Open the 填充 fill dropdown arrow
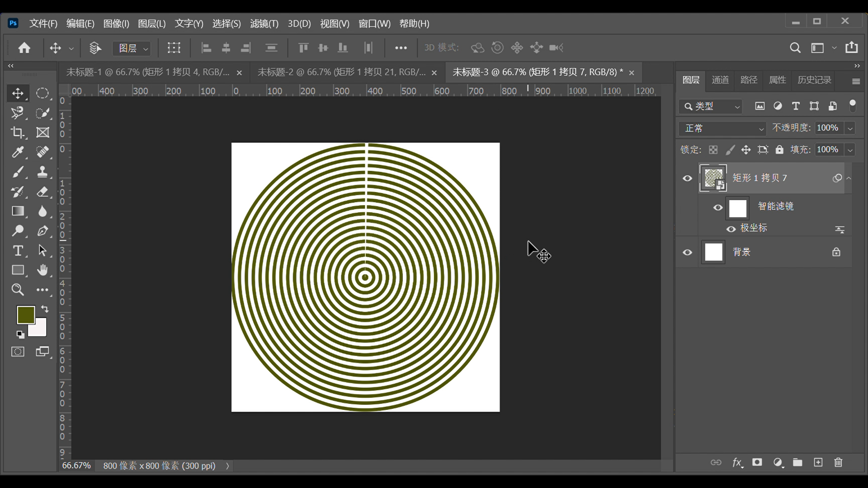The image size is (868, 488). coord(850,150)
